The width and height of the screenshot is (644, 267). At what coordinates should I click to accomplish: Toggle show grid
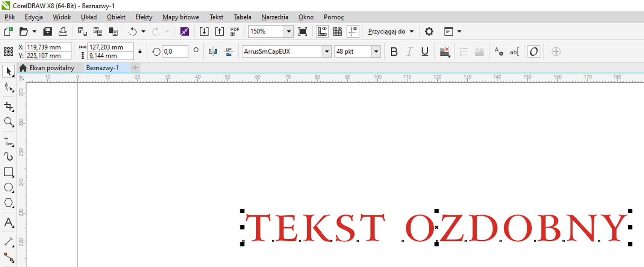[338, 32]
